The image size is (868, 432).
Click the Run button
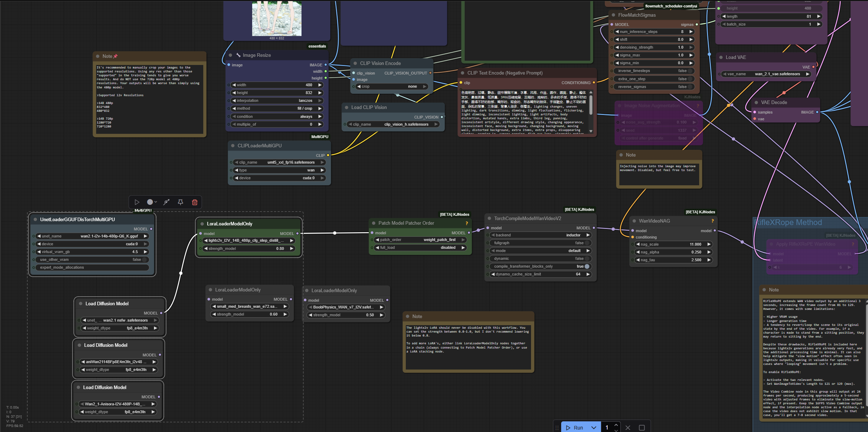575,428
